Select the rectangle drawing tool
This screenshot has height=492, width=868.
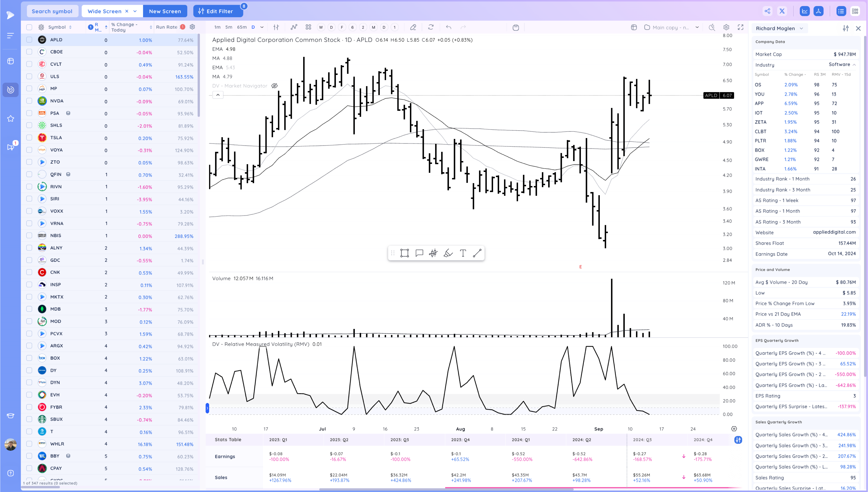tap(404, 253)
